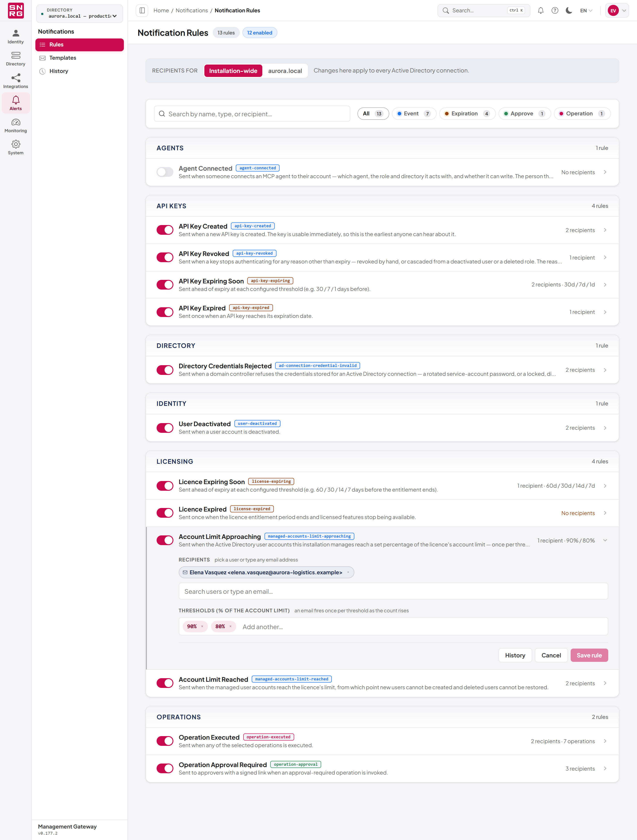Go to Home breadcrumb

tap(161, 11)
